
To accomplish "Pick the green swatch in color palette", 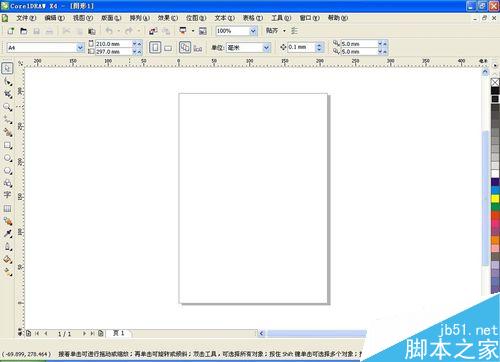I will pyautogui.click(x=495, y=207).
